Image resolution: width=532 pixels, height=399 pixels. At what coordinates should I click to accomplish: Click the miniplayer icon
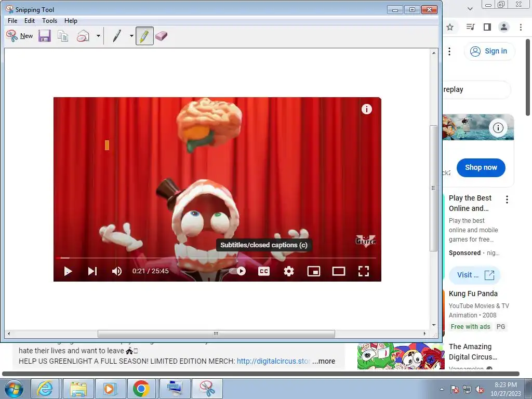[314, 271]
